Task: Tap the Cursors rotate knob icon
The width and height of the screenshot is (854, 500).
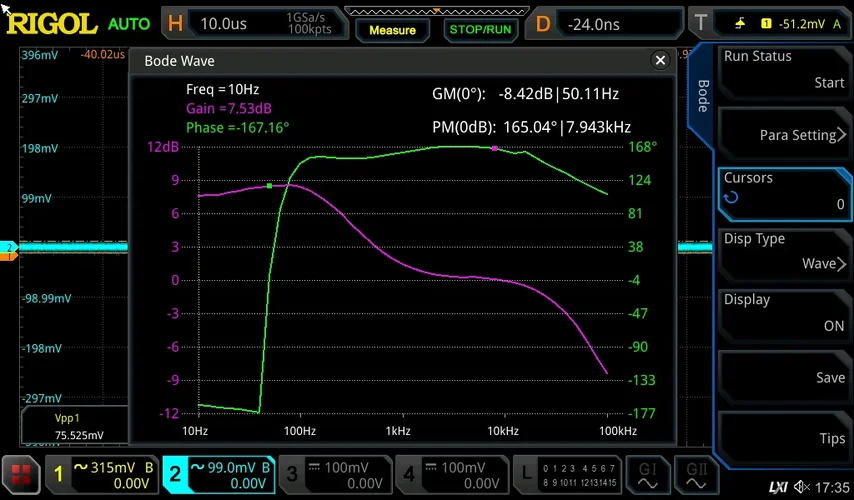Action: click(x=731, y=197)
